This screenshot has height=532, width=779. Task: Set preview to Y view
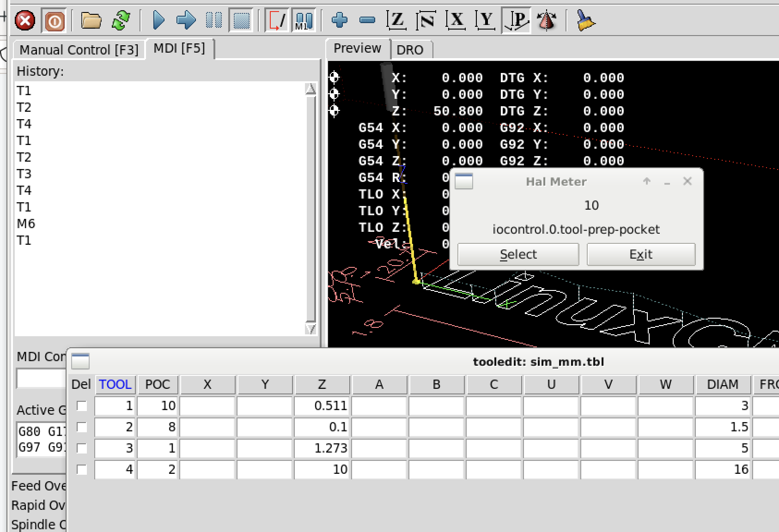pos(485,21)
